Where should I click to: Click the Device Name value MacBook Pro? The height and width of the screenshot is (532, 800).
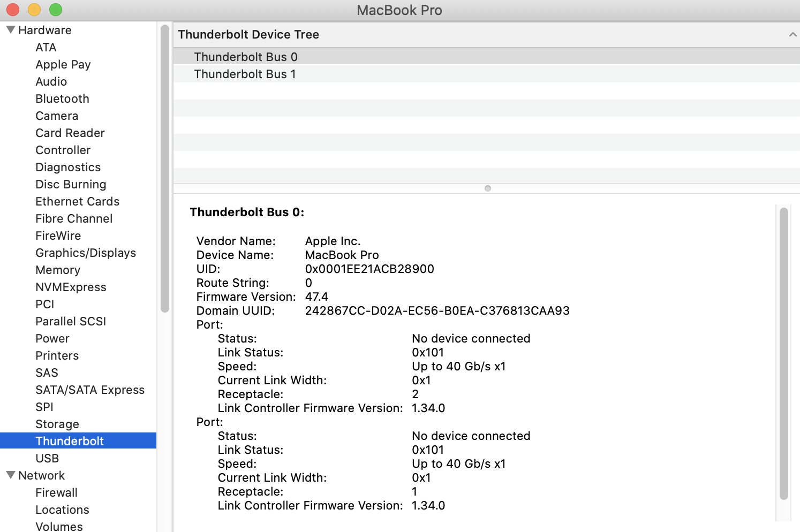[x=342, y=255]
